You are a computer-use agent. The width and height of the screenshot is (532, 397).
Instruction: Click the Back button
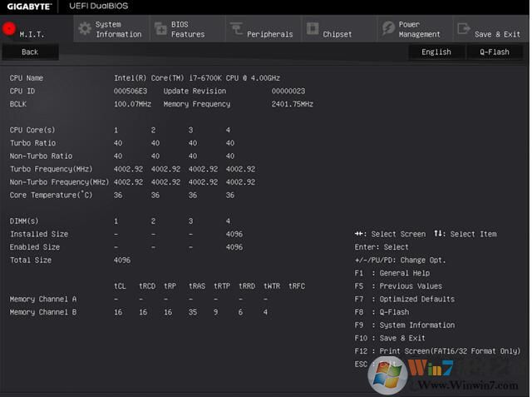(30, 52)
